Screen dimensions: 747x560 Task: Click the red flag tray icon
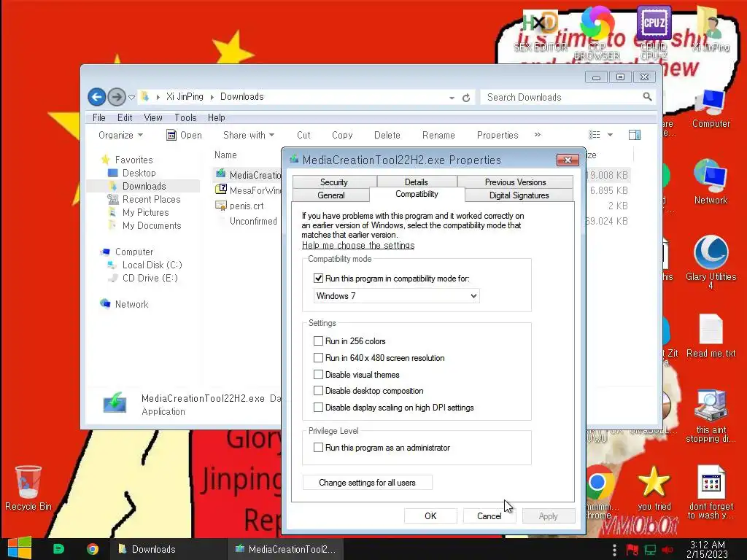click(632, 550)
